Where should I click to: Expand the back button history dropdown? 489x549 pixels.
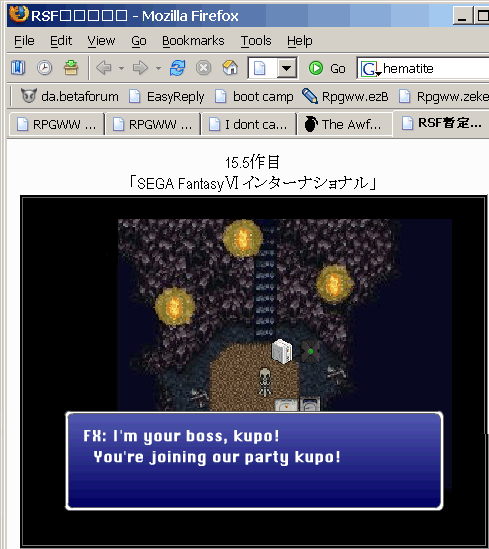121,68
